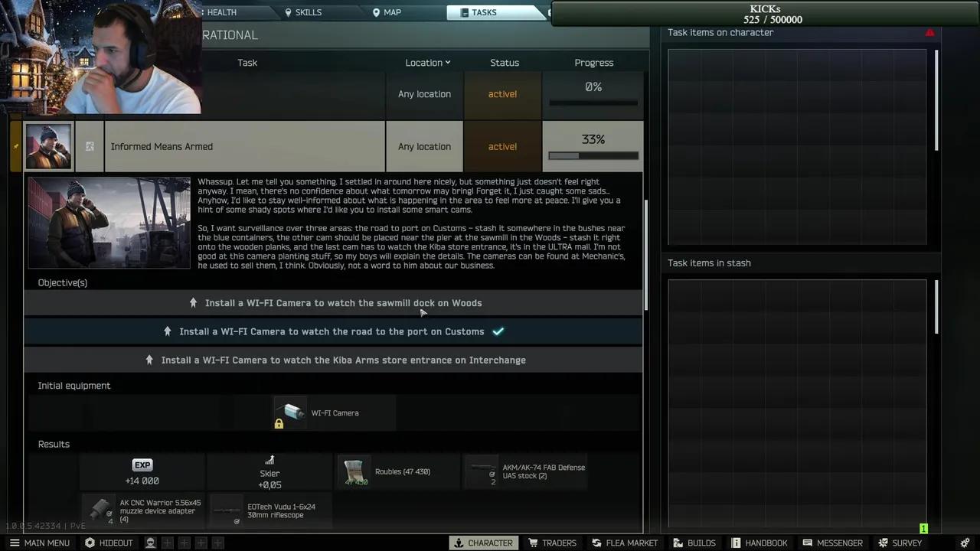Go to the Hideout
The height and width of the screenshot is (551, 980).
(109, 543)
